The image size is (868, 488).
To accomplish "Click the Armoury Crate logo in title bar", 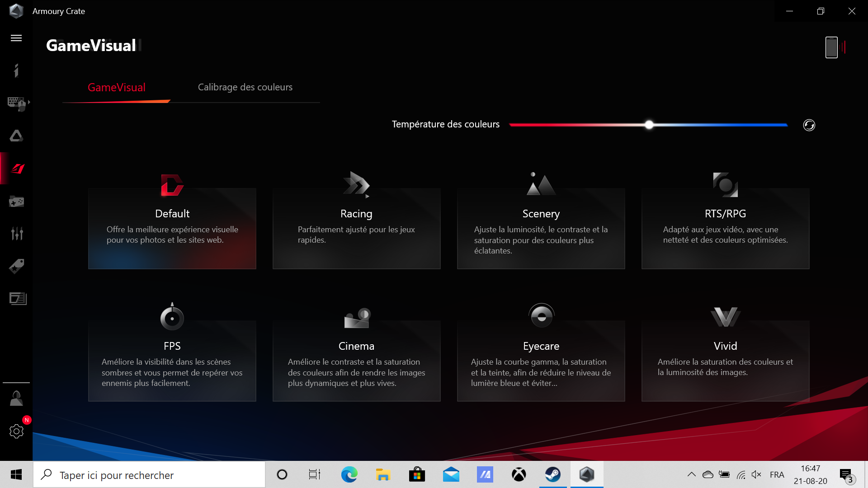I will click(x=16, y=11).
